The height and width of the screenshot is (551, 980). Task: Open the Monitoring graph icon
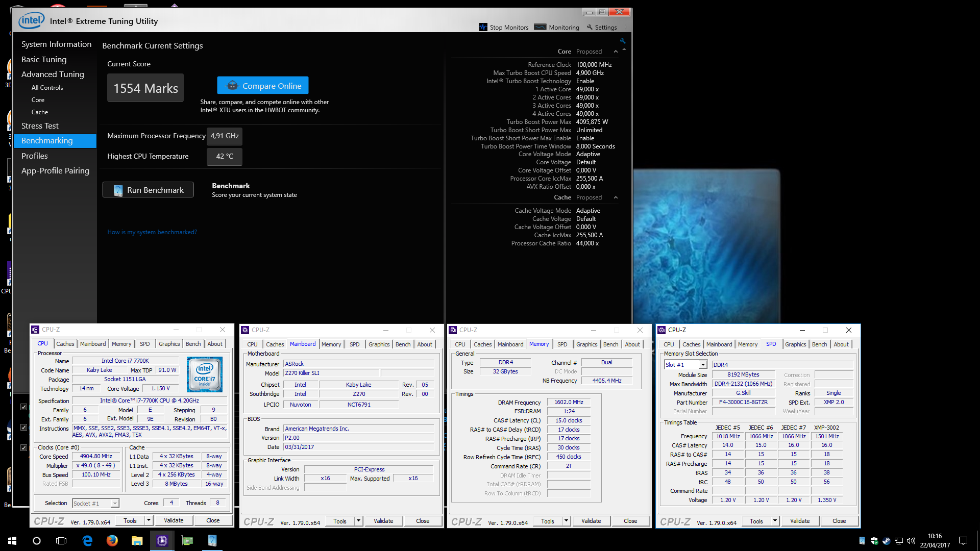point(540,27)
